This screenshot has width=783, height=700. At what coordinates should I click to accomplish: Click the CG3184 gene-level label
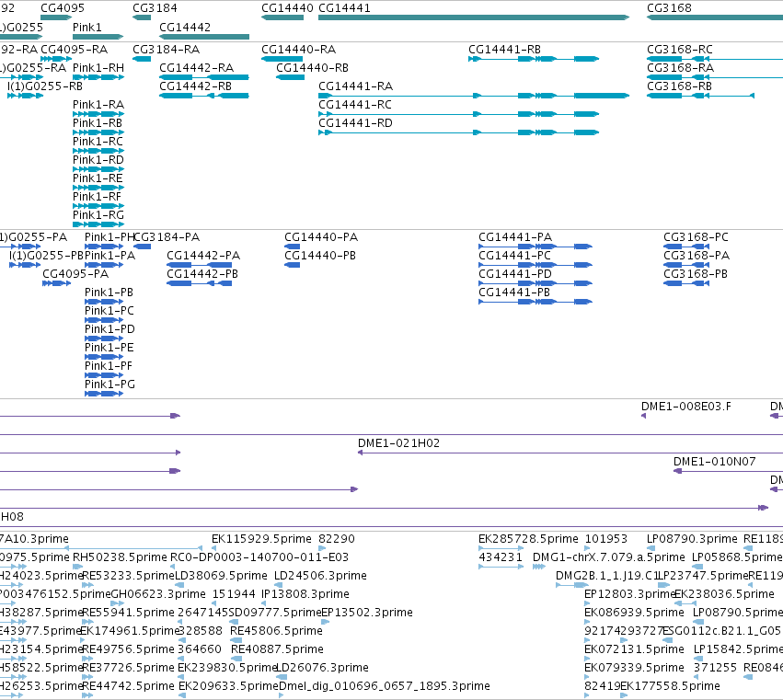155,8
